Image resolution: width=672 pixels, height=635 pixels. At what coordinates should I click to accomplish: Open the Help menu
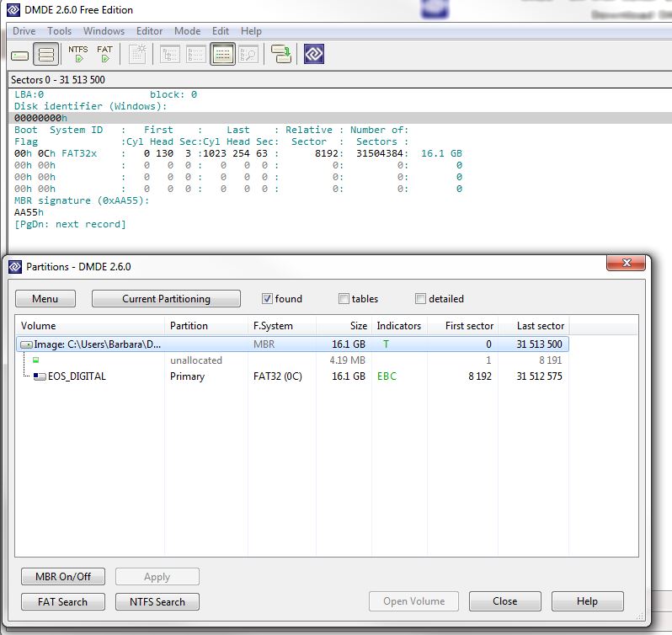[251, 31]
